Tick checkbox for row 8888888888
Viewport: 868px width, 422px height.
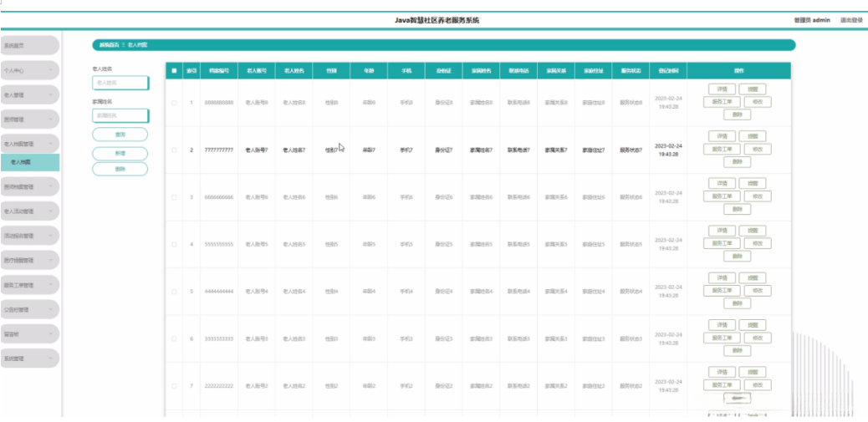coord(174,103)
